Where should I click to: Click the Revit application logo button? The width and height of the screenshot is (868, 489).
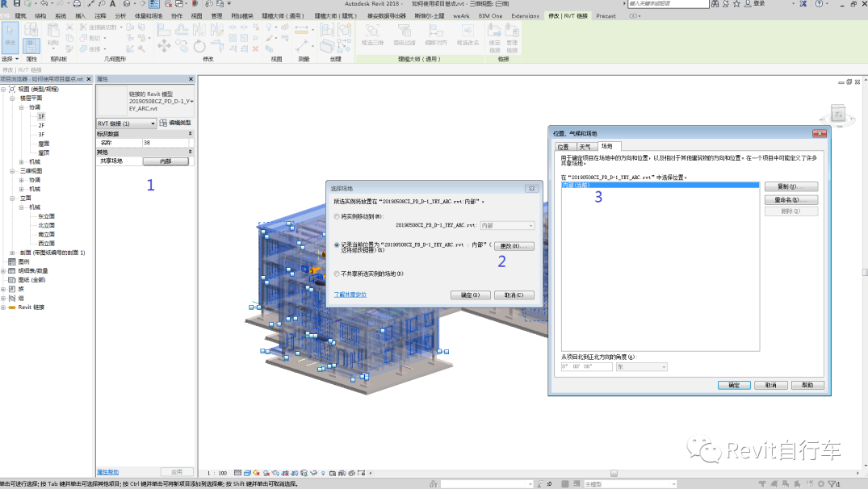[x=5, y=4]
